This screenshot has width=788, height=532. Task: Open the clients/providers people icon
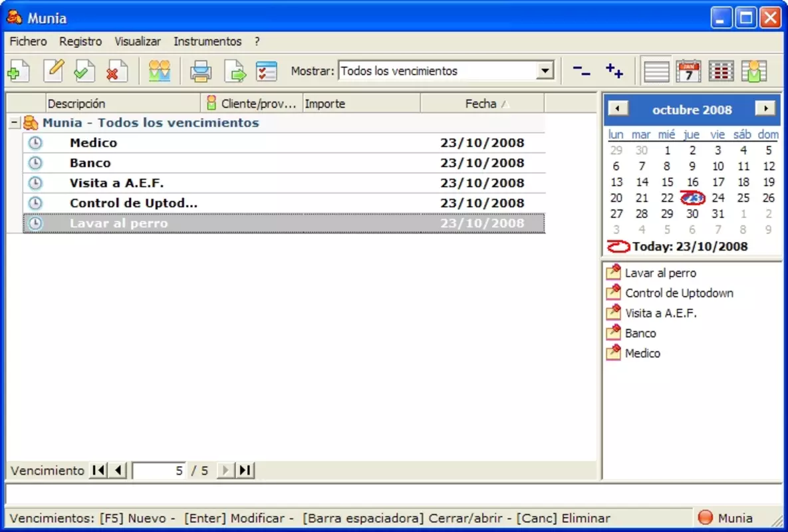click(160, 71)
